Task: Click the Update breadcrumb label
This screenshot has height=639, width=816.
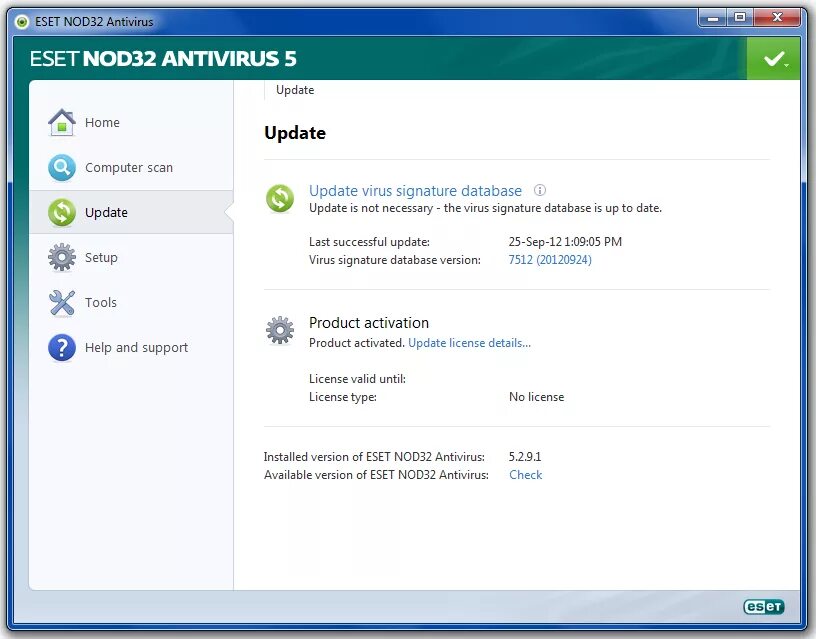Action: coord(295,90)
